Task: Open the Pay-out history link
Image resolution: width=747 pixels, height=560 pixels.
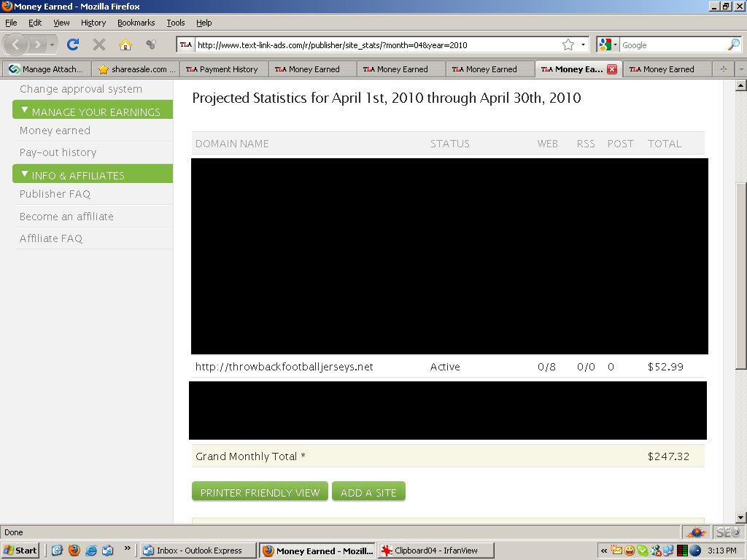Action: click(58, 152)
